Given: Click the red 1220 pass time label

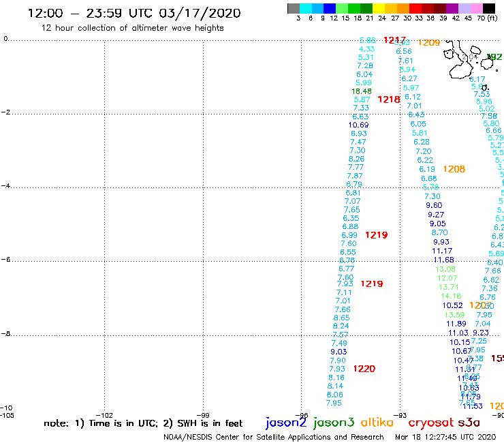Looking at the screenshot, I should (364, 369).
